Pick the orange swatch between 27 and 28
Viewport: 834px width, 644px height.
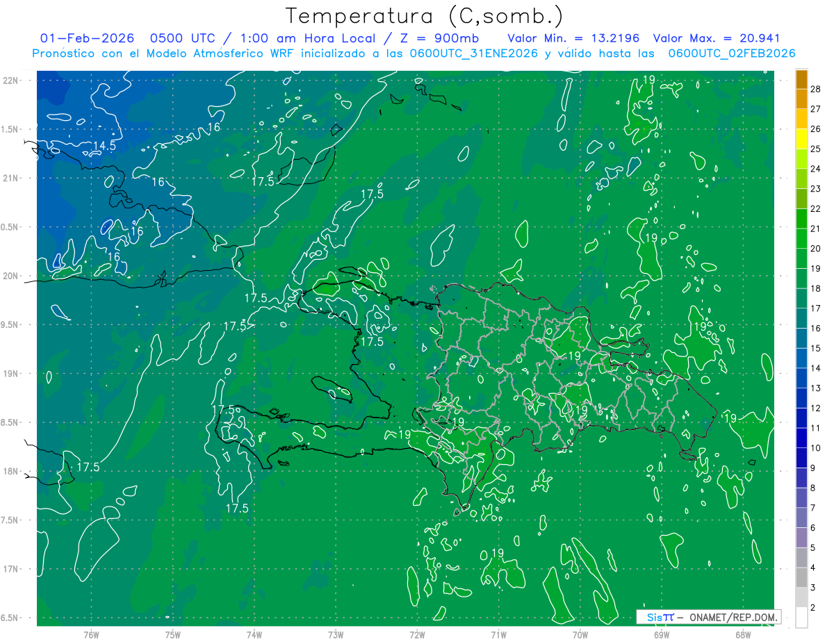tap(802, 99)
